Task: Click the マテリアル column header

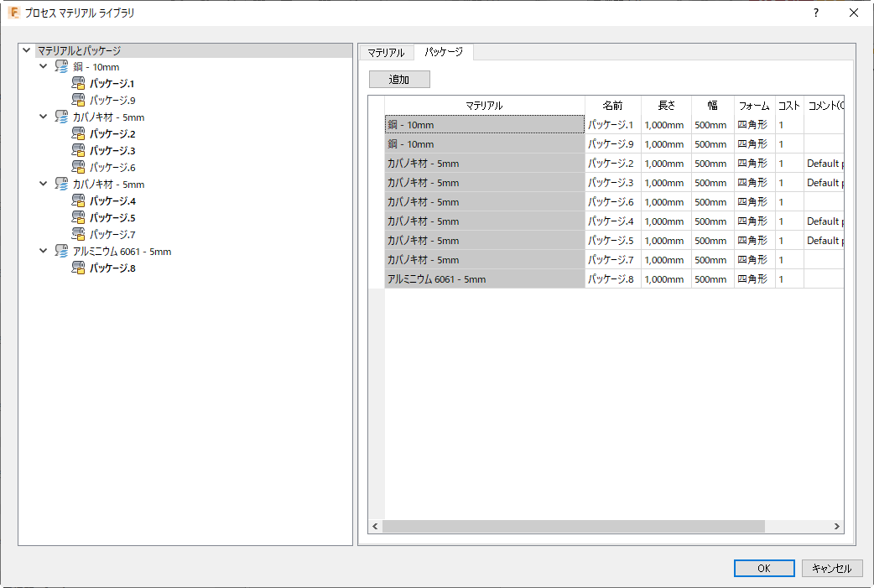Action: [484, 106]
